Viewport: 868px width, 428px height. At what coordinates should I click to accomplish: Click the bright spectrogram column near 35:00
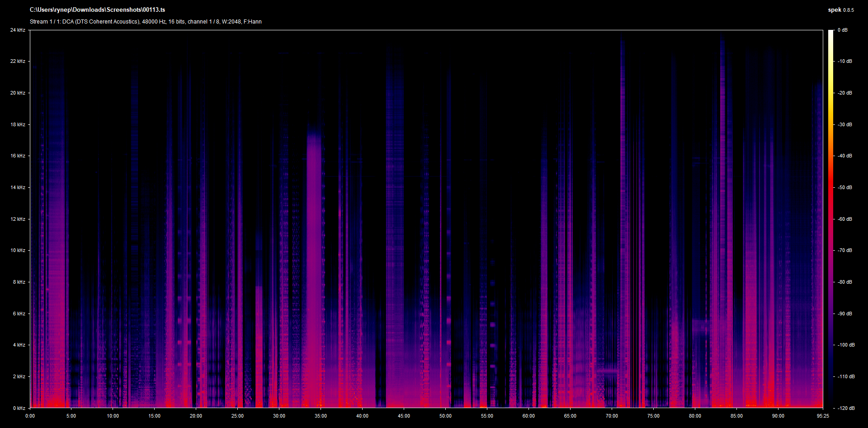click(314, 267)
